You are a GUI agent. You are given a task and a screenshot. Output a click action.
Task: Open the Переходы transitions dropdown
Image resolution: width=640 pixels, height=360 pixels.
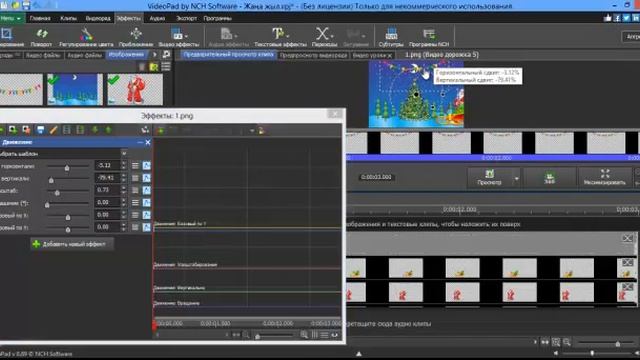point(332,36)
